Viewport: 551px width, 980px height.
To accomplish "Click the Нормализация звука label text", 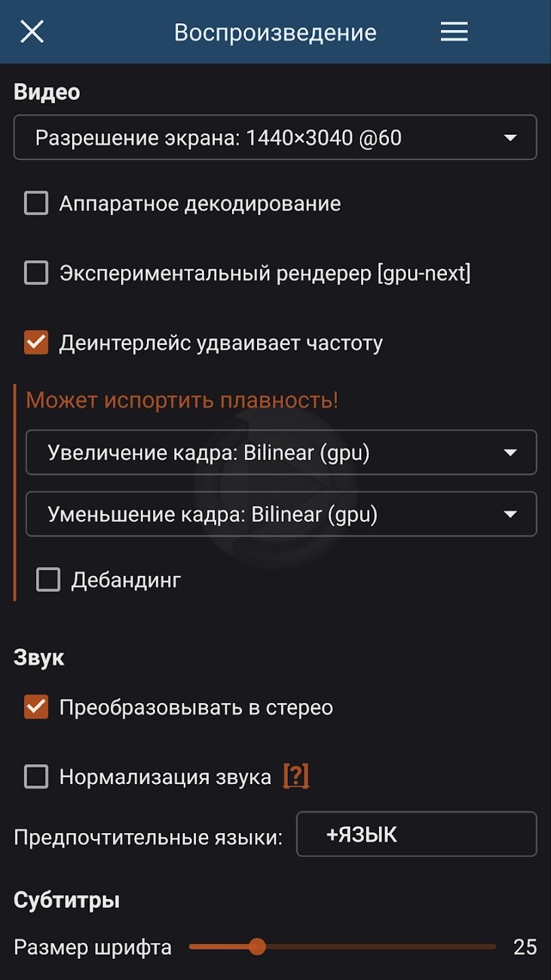I will pos(165,777).
